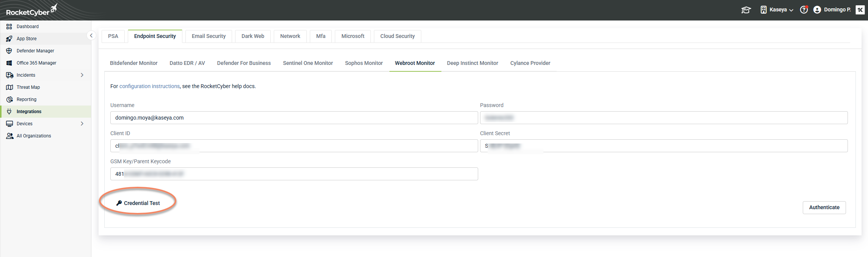This screenshot has height=257, width=868.
Task: Select the Bitdefender Monitor sub-tab
Action: [133, 63]
